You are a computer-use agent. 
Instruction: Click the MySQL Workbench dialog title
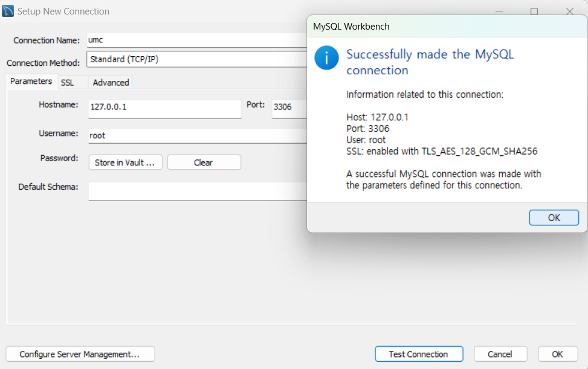(351, 27)
